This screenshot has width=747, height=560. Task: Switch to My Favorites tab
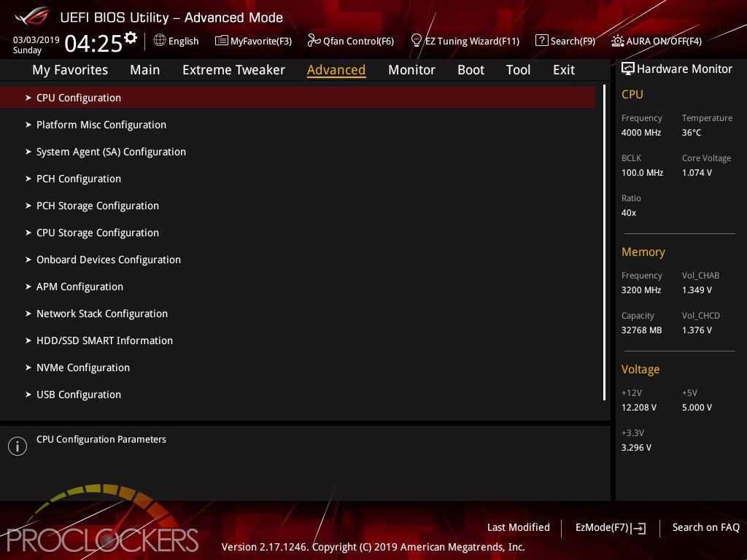70,70
